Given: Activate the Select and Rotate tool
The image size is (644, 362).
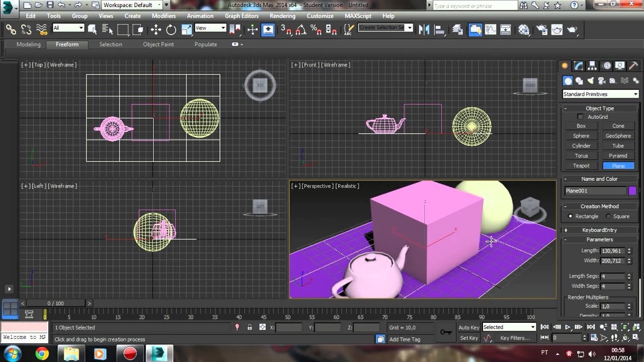Looking at the screenshot, I should [x=171, y=30].
